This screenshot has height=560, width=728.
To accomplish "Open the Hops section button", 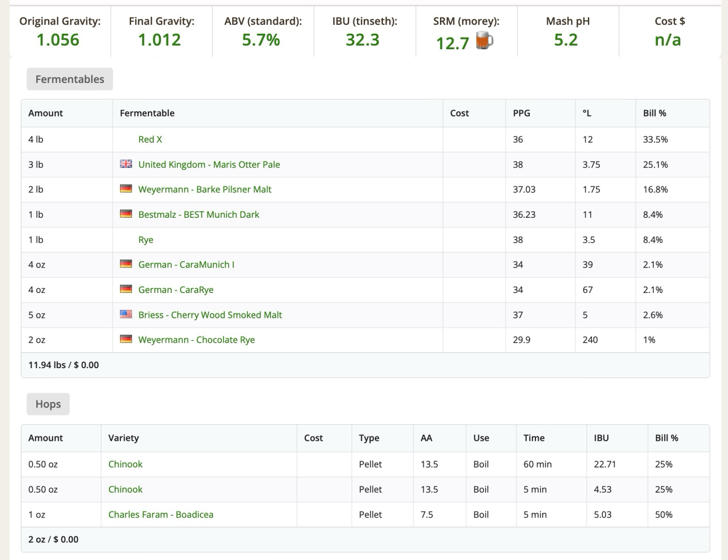I will coord(48,404).
